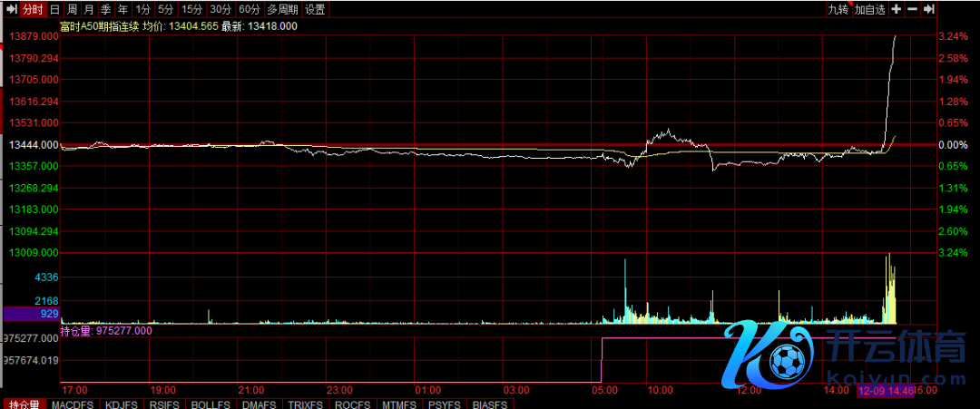This screenshot has height=409, width=980.
Task: Click the highlighted 929 volume value label
Action: [30, 314]
